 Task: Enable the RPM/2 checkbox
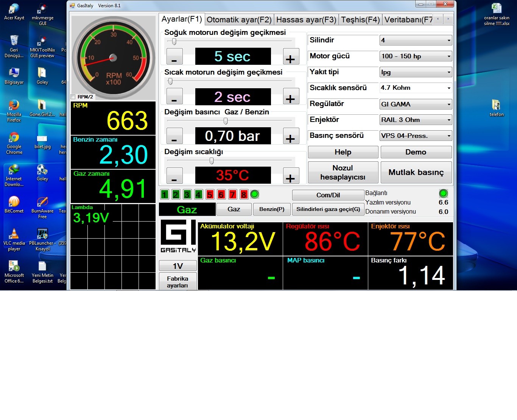click(73, 97)
